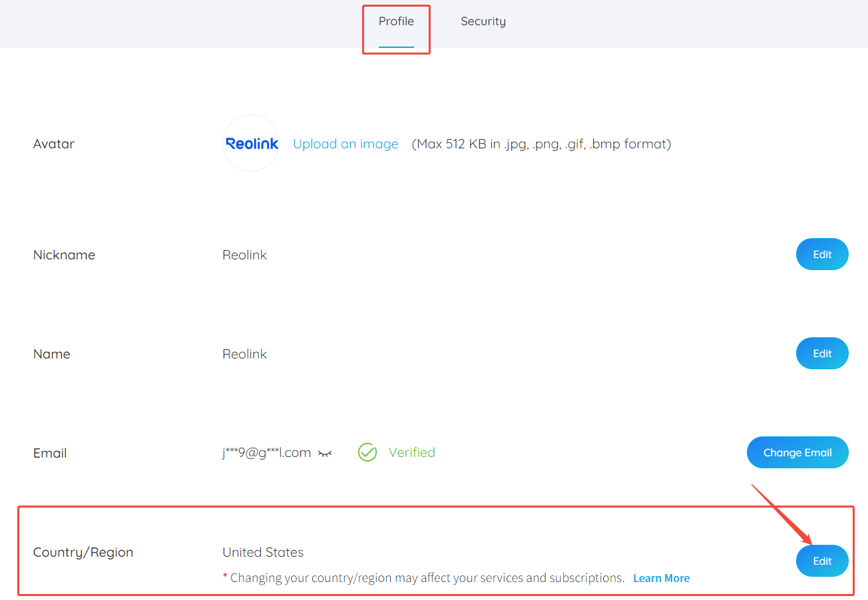This screenshot has height=600, width=868.
Task: Click the country change warning text
Action: click(423, 578)
